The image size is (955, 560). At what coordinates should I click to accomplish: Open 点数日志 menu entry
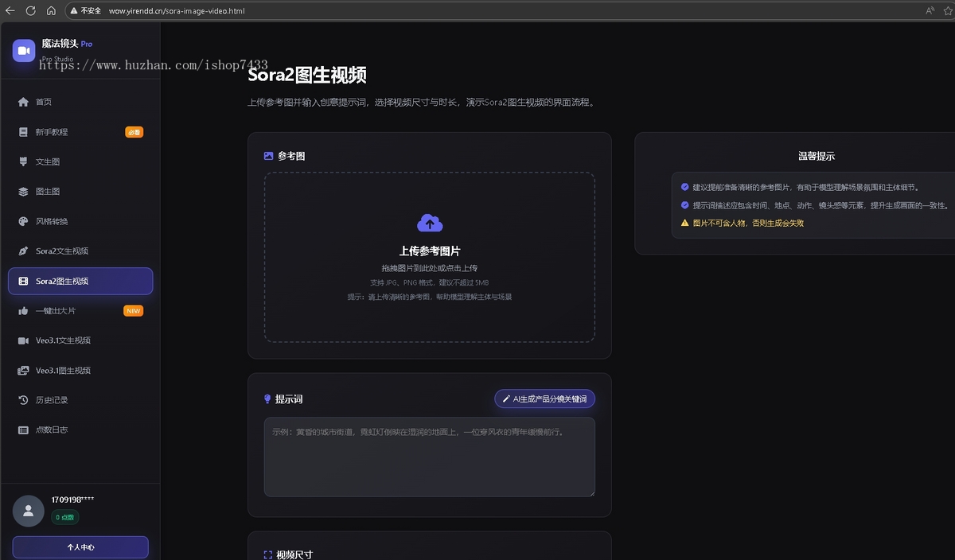[x=80, y=430]
